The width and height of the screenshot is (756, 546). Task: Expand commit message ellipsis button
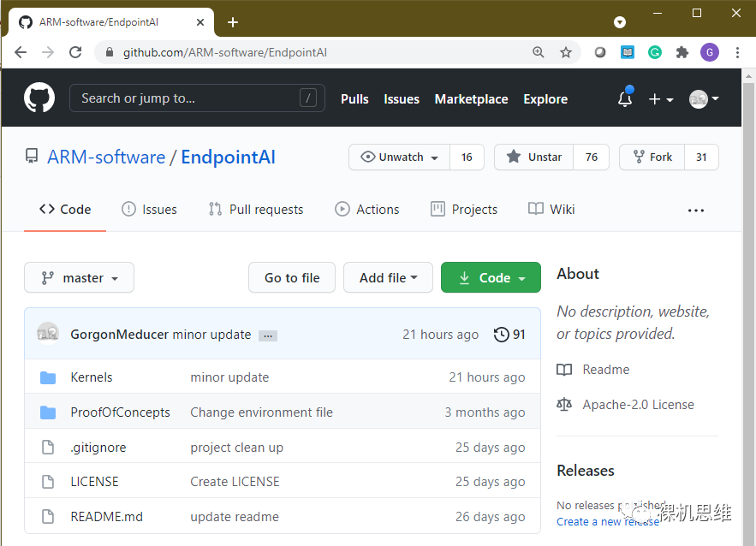click(267, 335)
